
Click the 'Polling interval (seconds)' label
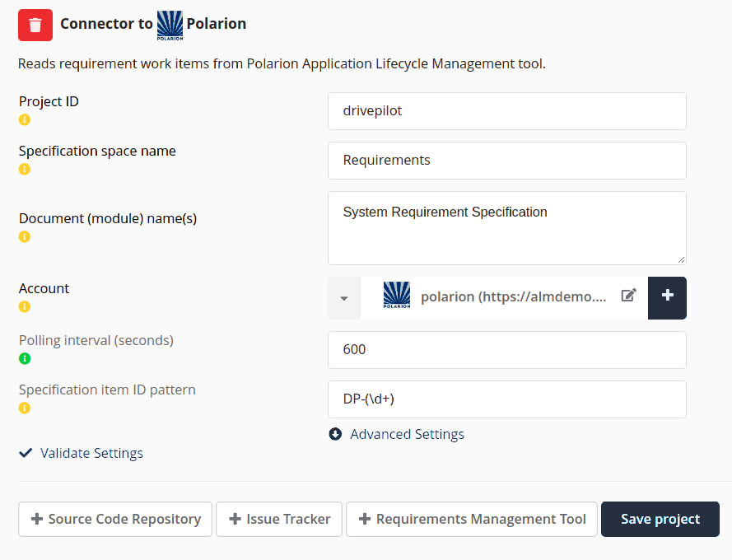(96, 340)
